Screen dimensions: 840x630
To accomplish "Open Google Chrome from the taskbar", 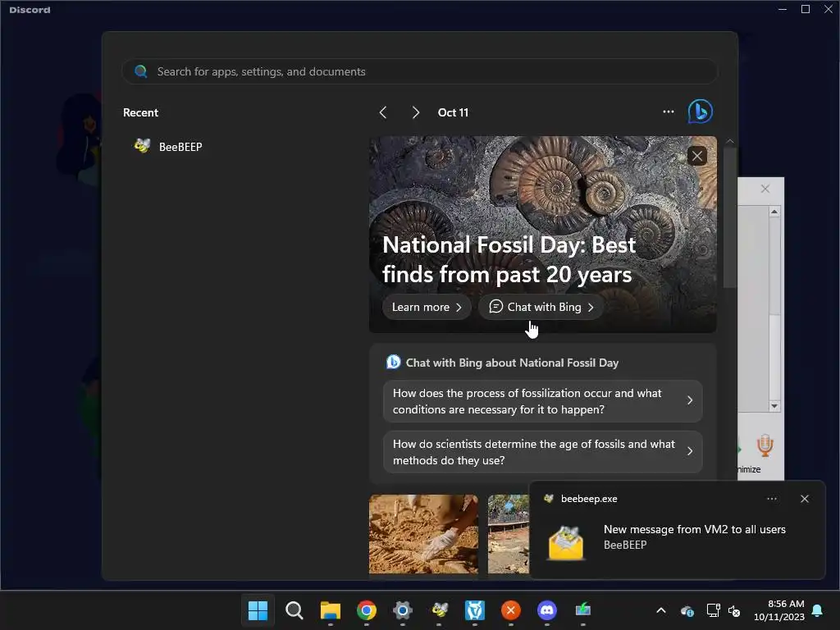I will [x=367, y=609].
